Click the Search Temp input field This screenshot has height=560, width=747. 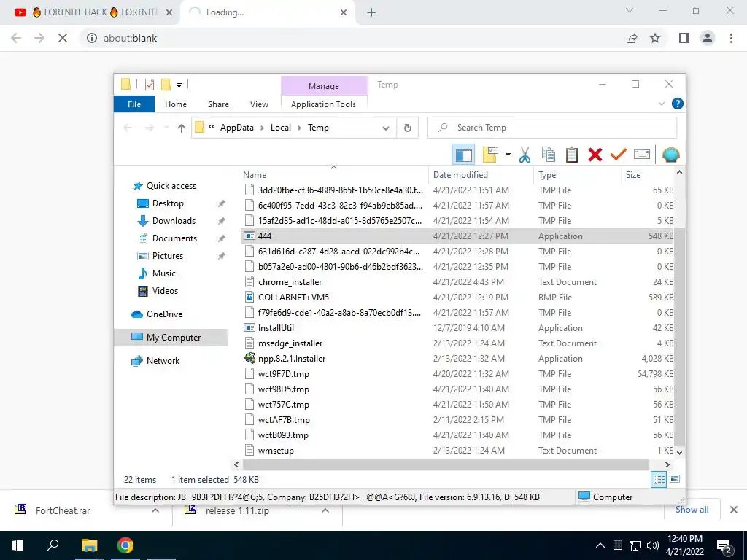pos(551,128)
